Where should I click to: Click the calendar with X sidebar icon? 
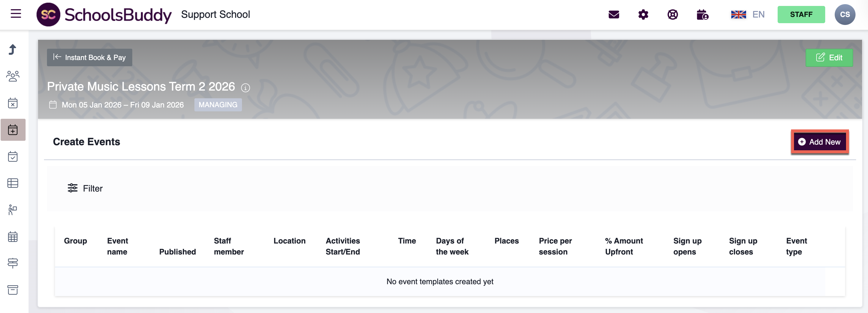pos(13,103)
